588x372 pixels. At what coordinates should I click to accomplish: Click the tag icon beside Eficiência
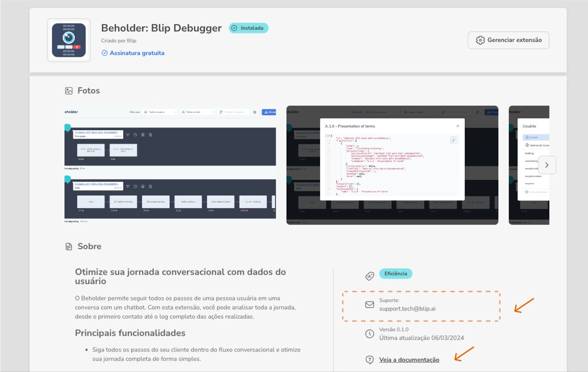(370, 276)
